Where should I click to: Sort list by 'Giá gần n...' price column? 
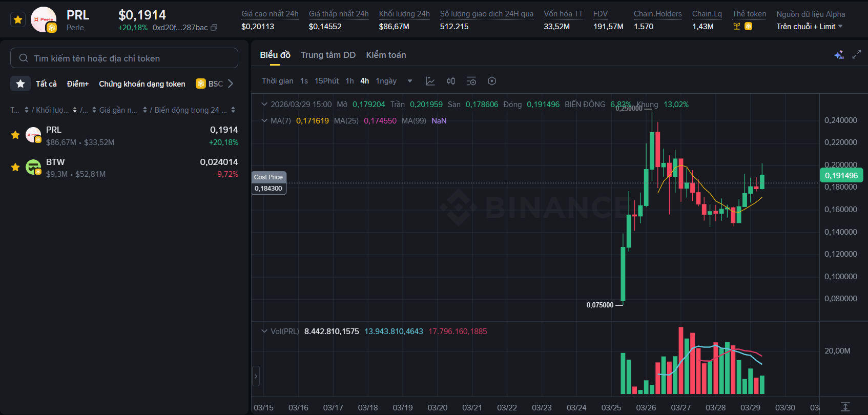point(123,110)
